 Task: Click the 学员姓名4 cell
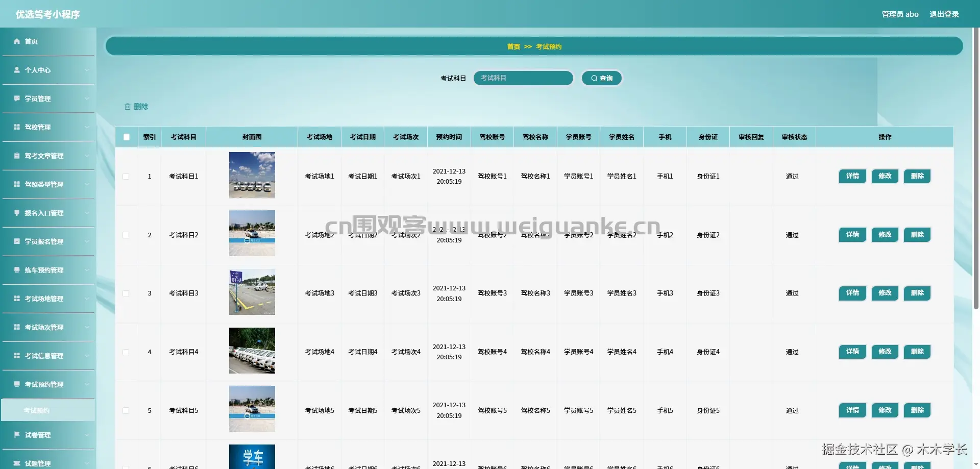[622, 352]
